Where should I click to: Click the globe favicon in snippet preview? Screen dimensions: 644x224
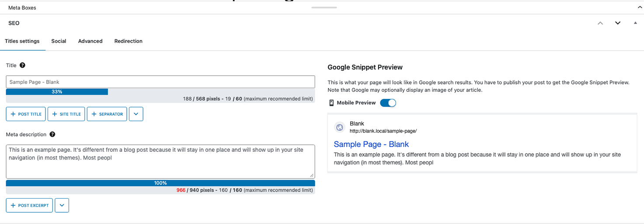tap(340, 127)
